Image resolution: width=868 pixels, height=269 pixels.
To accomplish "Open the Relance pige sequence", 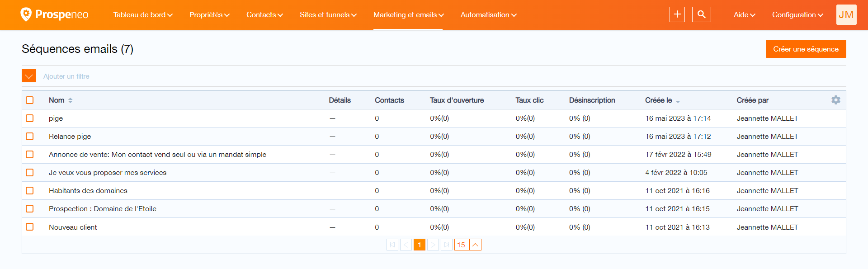I will (70, 137).
